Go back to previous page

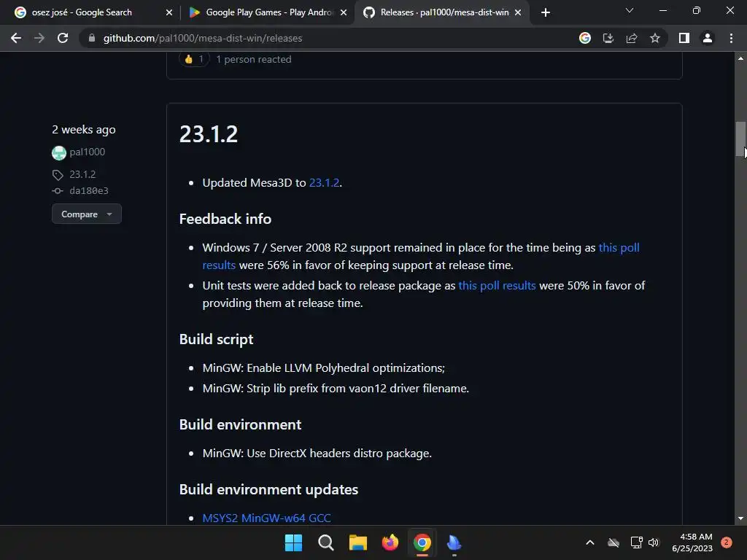[16, 38]
